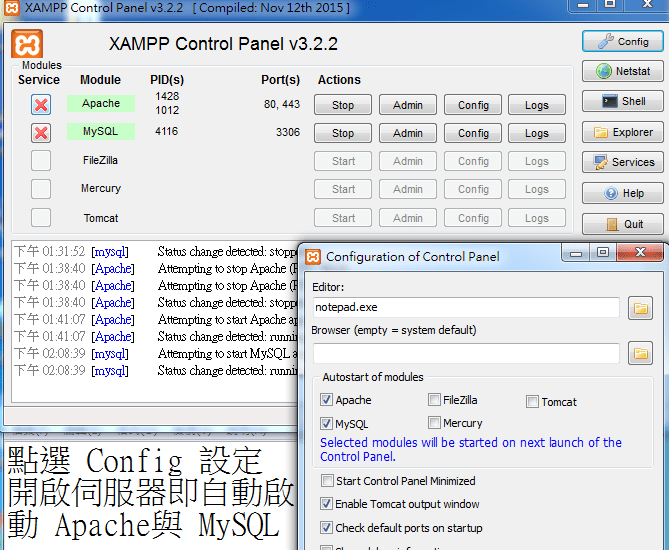
Task: Click the Editor text field
Action: coord(466,308)
